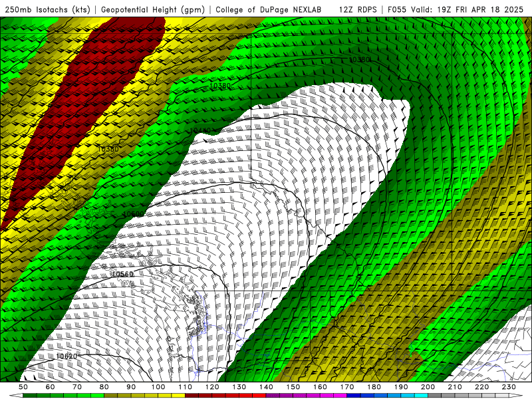Image resolution: width=532 pixels, height=399 pixels.
Task: Click the 'College of DuPage NEXLAB' label
Action: pos(269,10)
